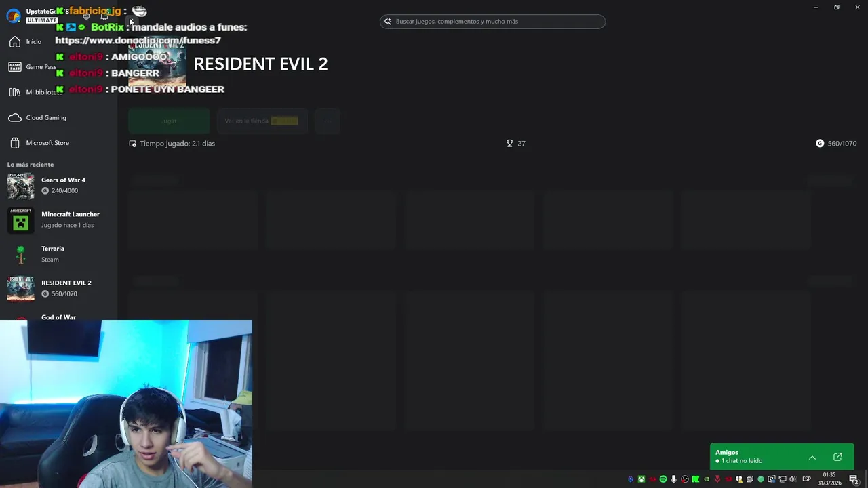Viewport: 868px width, 488px height.
Task: Click the Jugar play button
Action: point(169,121)
